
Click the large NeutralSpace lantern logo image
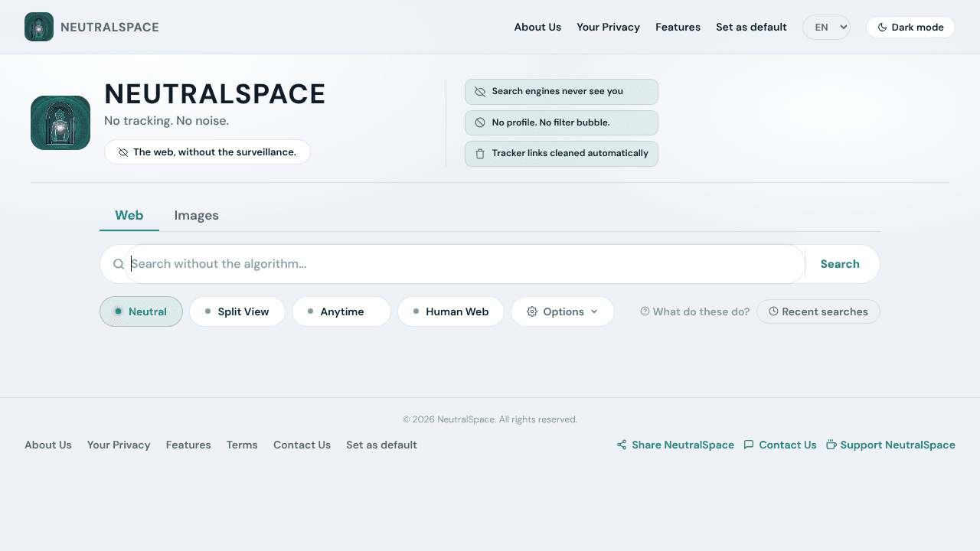point(60,122)
